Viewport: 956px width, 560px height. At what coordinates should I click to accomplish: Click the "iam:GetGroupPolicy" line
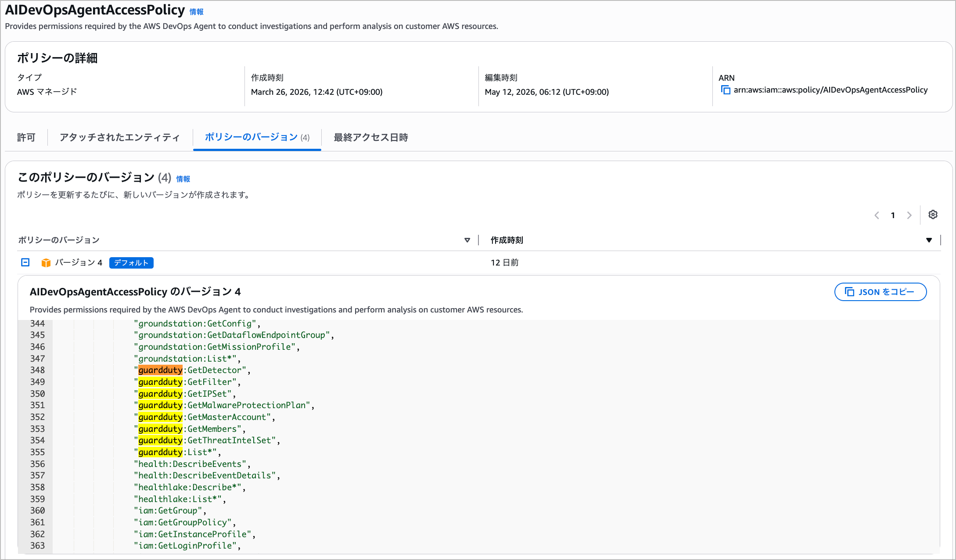(x=185, y=522)
